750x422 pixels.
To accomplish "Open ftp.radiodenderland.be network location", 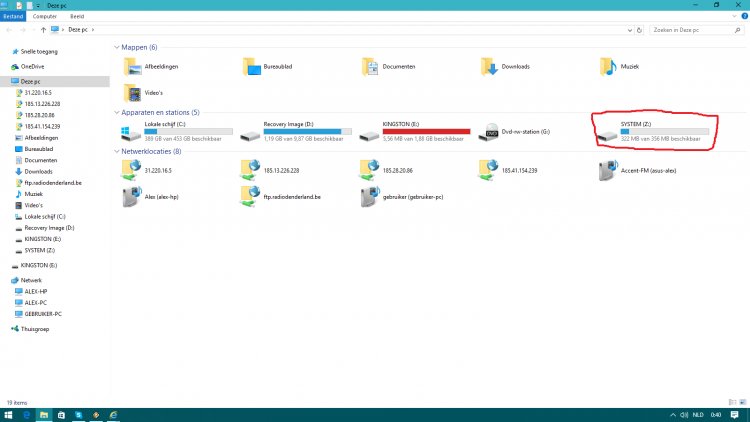I will click(250, 198).
